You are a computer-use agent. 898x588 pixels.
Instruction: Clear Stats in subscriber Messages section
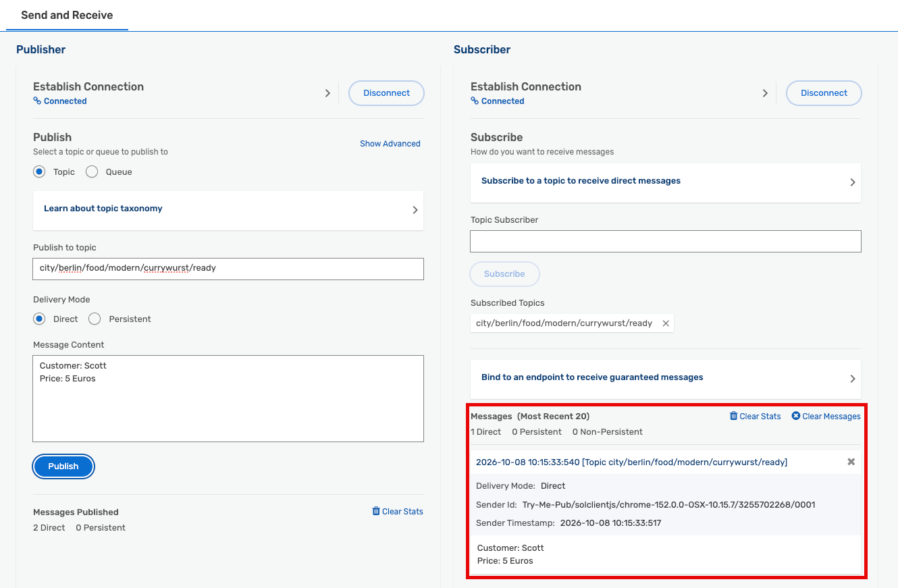[755, 416]
